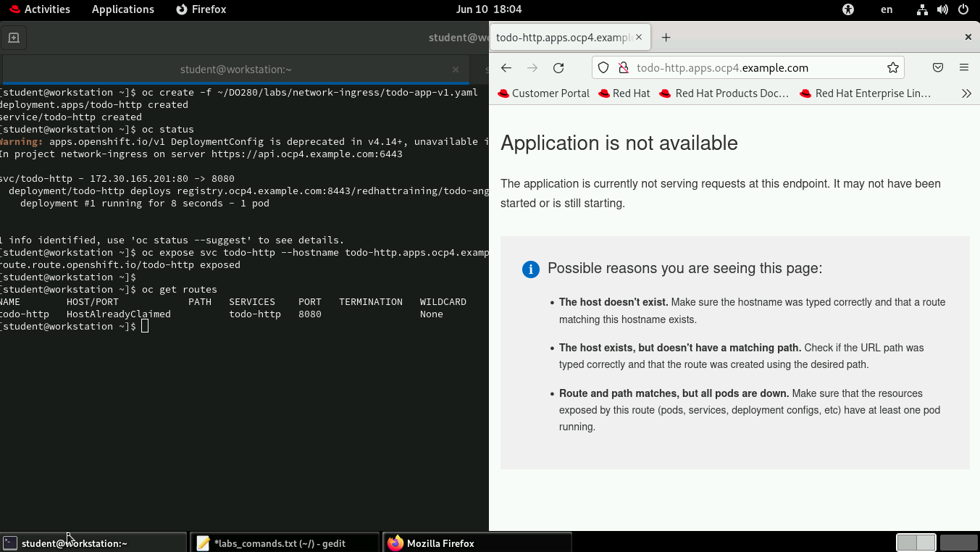Image resolution: width=980 pixels, height=552 pixels.
Task: Save the page to Pocket
Action: point(937,67)
